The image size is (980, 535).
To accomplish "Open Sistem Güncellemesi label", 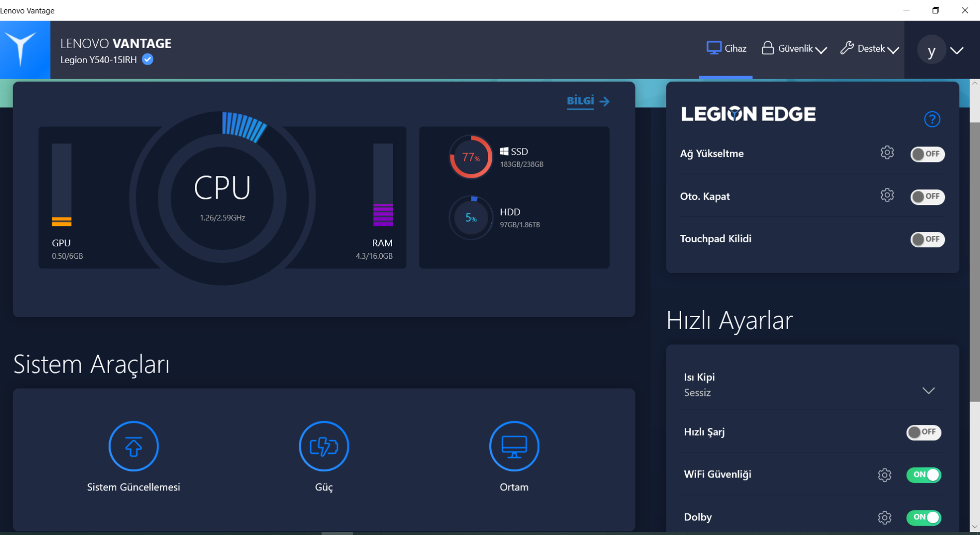I will click(133, 487).
